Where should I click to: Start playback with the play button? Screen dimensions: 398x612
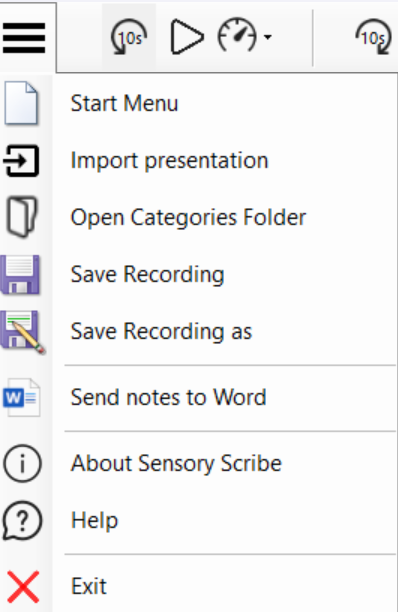click(187, 37)
